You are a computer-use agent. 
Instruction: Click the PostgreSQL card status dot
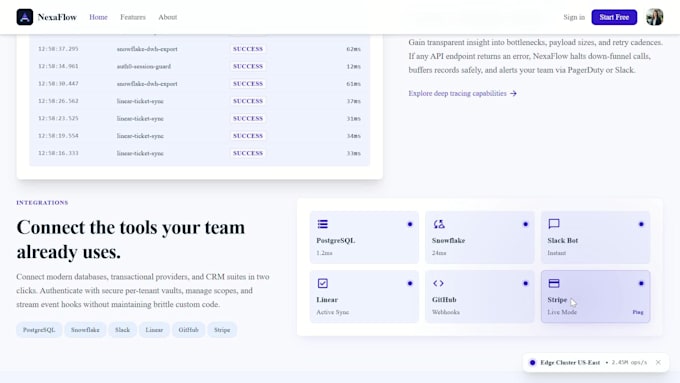(410, 224)
